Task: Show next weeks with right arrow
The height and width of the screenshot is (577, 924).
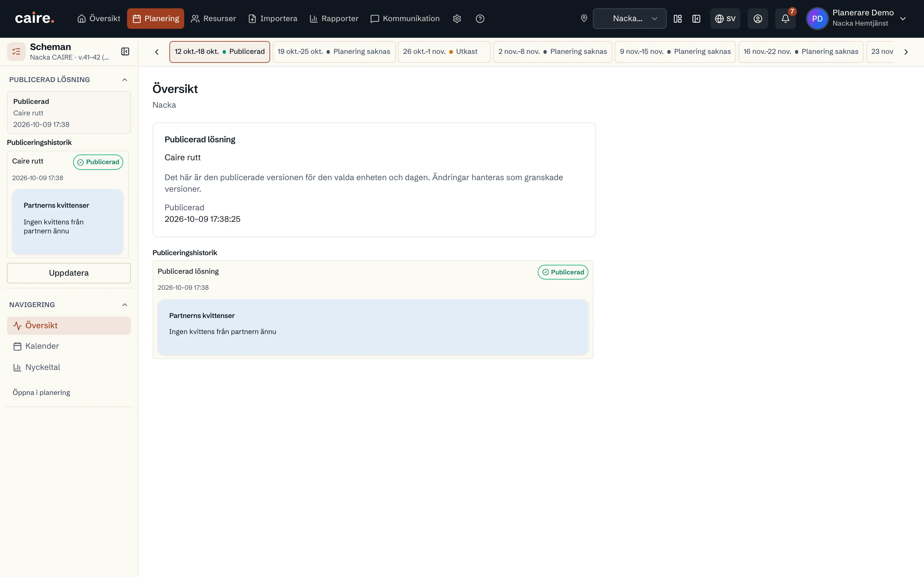Action: [x=906, y=52]
